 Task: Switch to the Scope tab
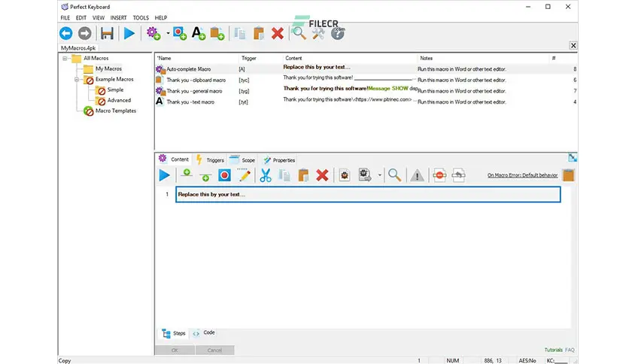(242, 160)
